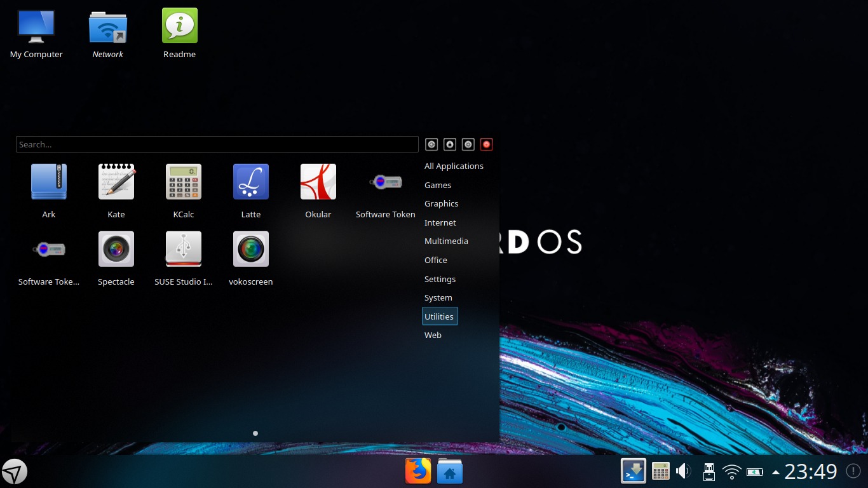Click the gear-like button beside red shutdown
This screenshot has width=868, height=488.
tap(468, 144)
